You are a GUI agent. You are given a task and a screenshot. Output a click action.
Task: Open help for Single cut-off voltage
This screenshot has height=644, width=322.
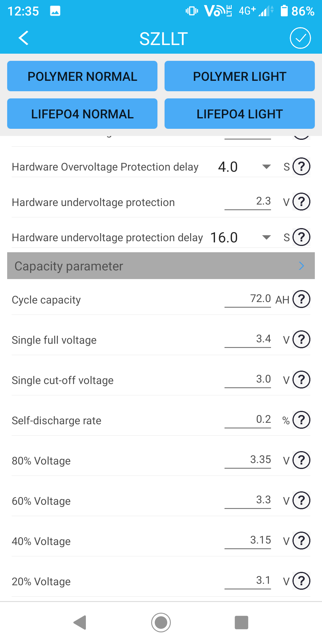click(301, 380)
